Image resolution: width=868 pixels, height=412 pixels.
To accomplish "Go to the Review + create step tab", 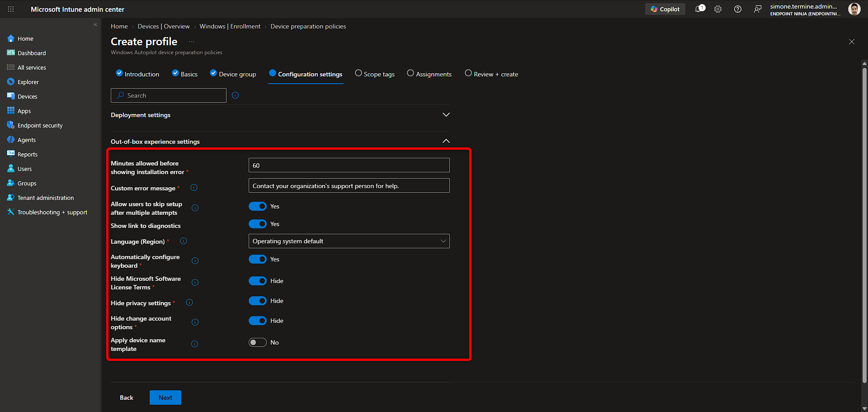I will pyautogui.click(x=491, y=74).
